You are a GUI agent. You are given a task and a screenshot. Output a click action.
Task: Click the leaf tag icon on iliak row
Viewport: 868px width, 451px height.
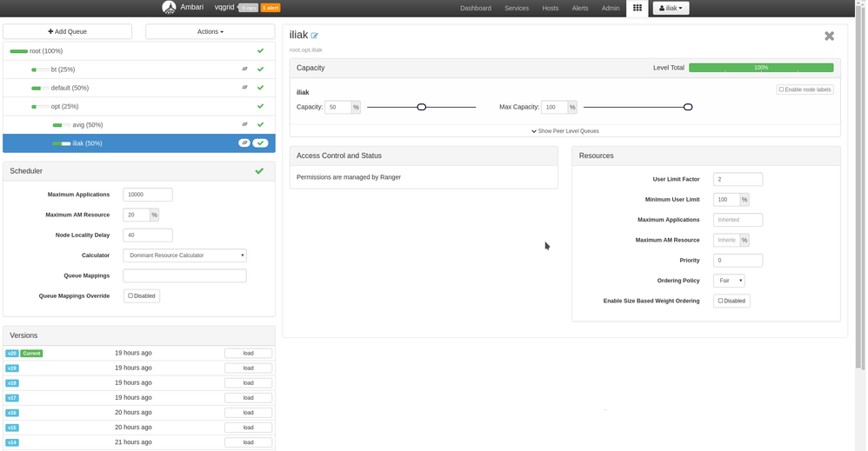244,143
